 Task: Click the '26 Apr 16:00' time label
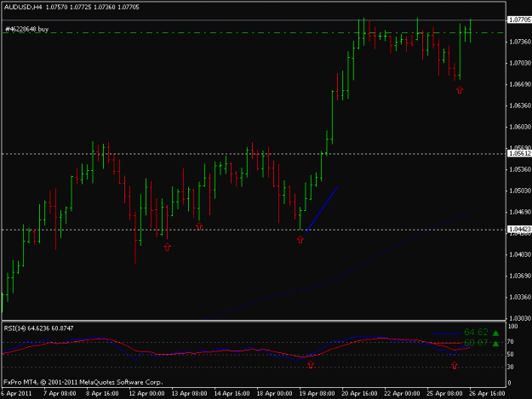coord(487,394)
